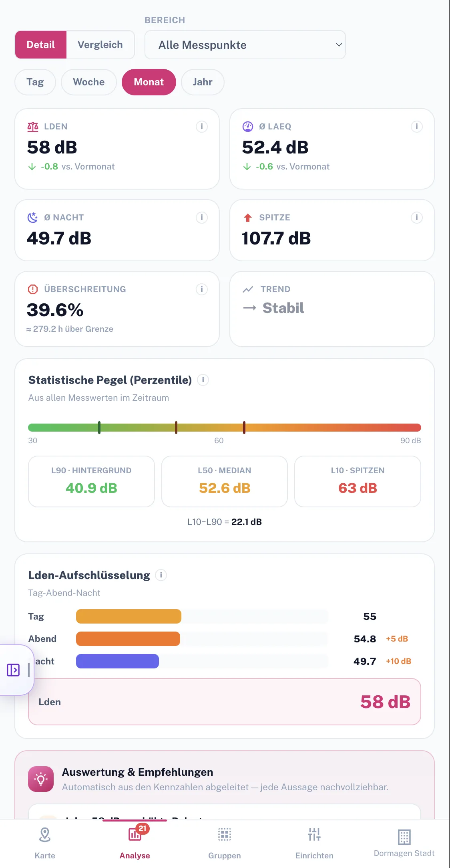Click the orange Tag level bar

coord(129,616)
